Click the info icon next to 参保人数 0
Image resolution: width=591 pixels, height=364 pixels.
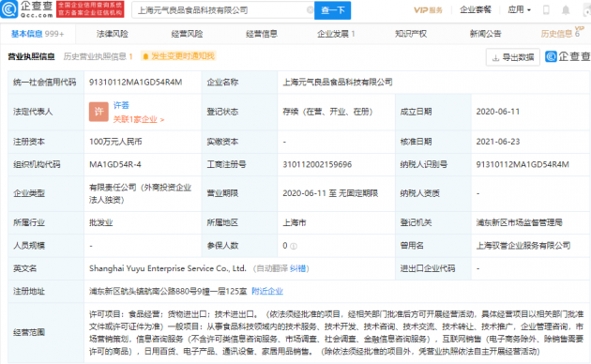(294, 246)
